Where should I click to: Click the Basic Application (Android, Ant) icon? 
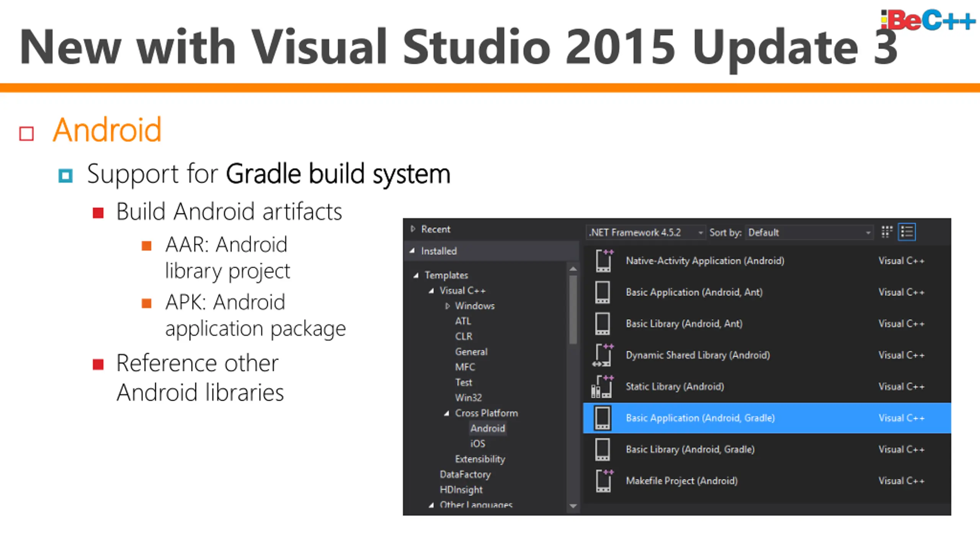point(603,292)
